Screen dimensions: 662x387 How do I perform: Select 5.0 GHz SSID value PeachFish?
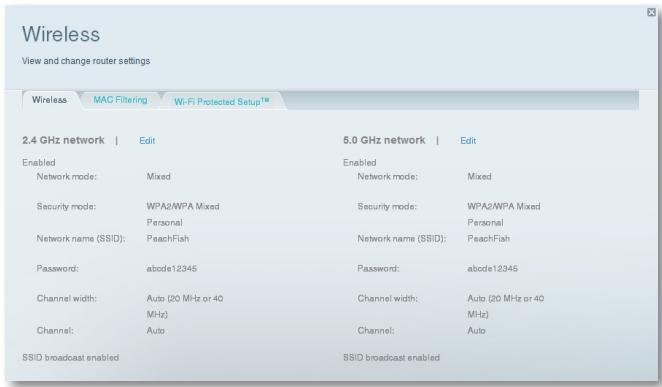488,238
